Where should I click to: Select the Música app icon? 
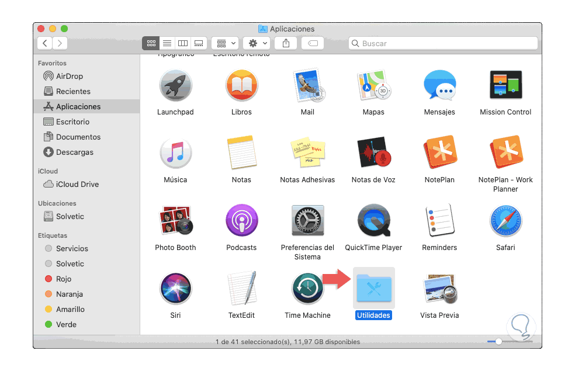pos(175,153)
